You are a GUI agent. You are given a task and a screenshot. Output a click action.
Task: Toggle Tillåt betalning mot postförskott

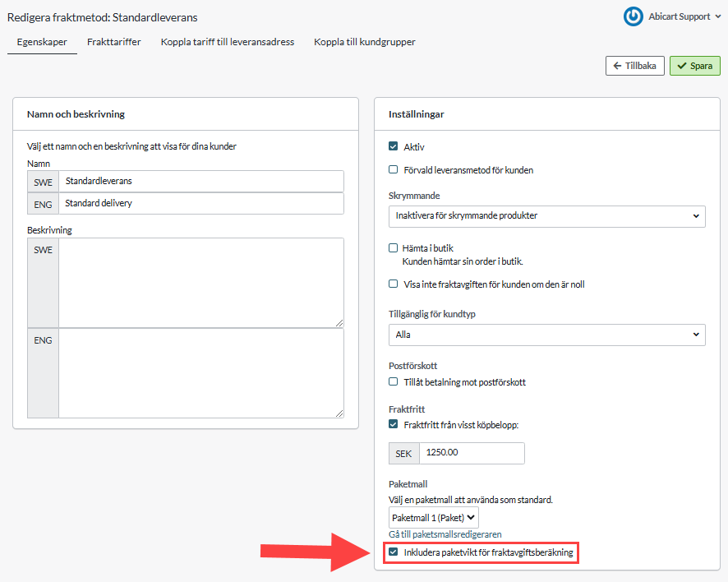point(394,382)
